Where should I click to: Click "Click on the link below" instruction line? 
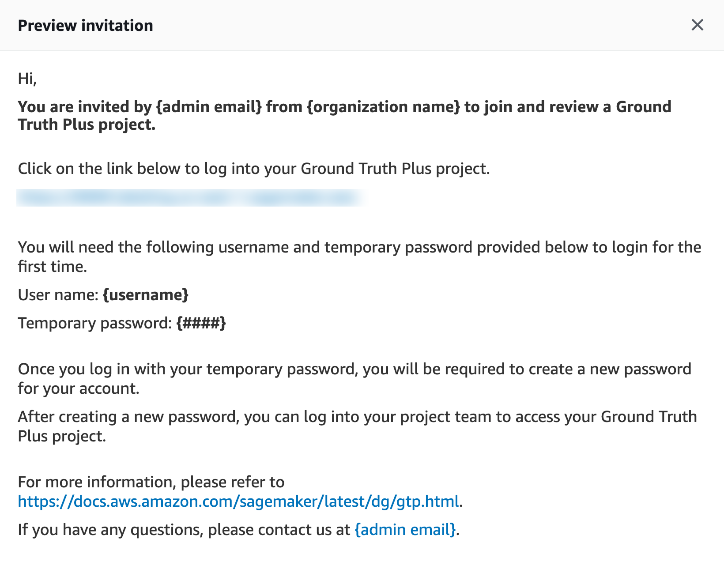pos(254,169)
